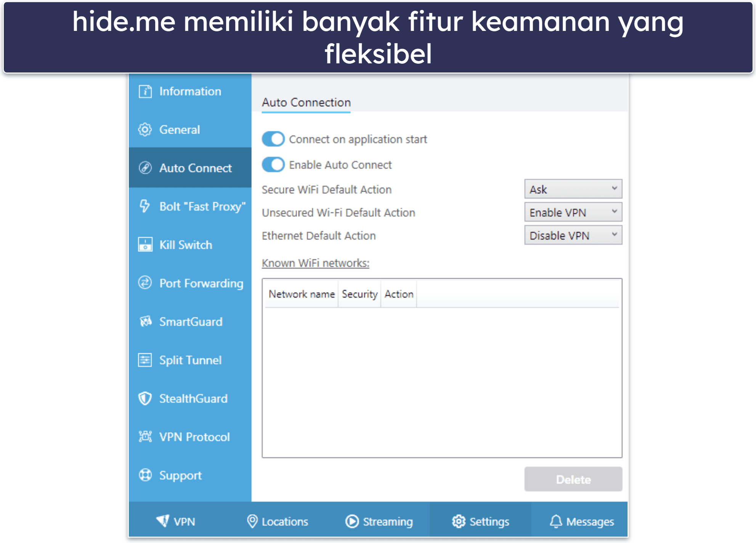Click the Auto Connect compass icon

point(145,168)
